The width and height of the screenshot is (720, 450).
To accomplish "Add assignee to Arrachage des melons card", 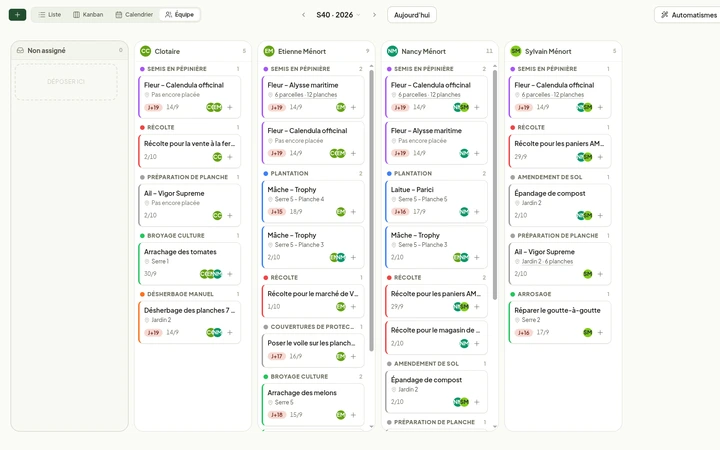I will tap(354, 415).
